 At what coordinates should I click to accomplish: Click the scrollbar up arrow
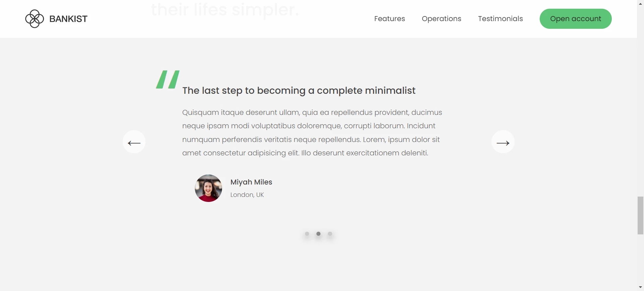pos(640,3)
